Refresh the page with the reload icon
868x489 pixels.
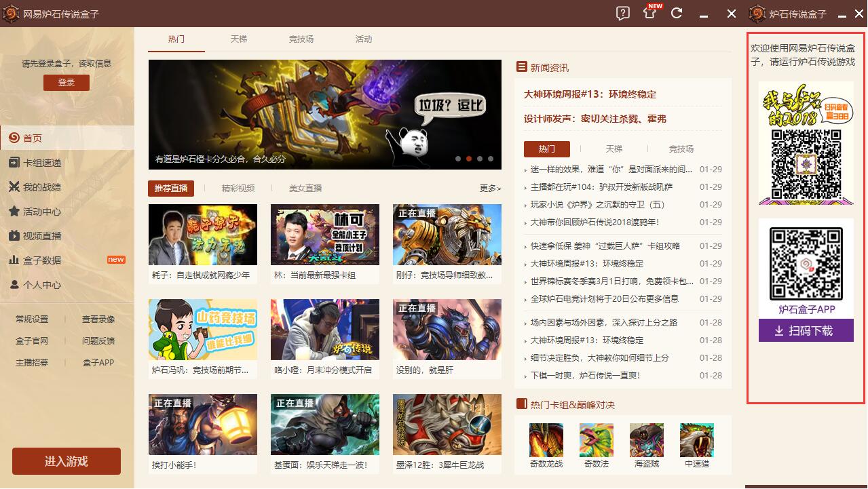676,13
